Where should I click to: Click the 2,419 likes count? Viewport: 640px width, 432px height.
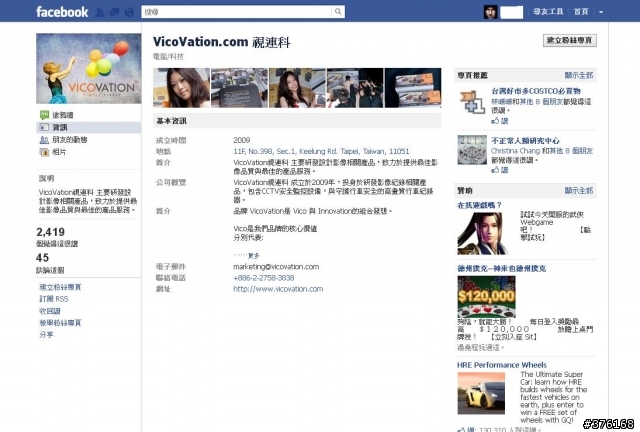pos(51,232)
